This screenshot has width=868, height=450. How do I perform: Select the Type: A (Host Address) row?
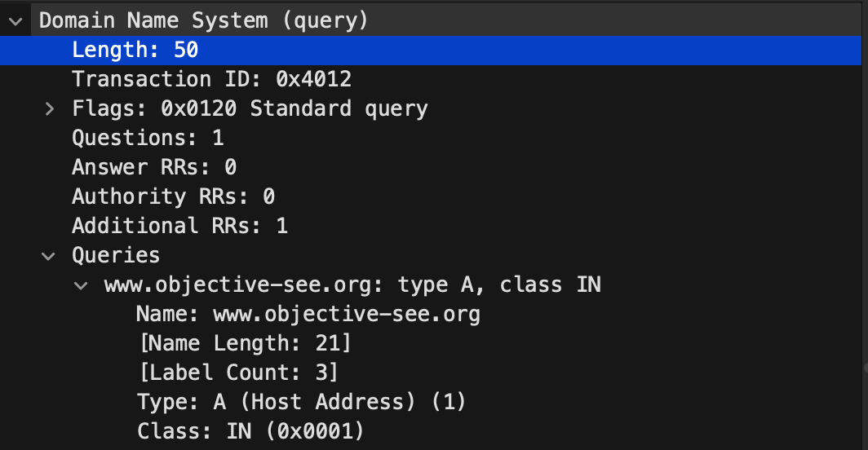(431, 402)
